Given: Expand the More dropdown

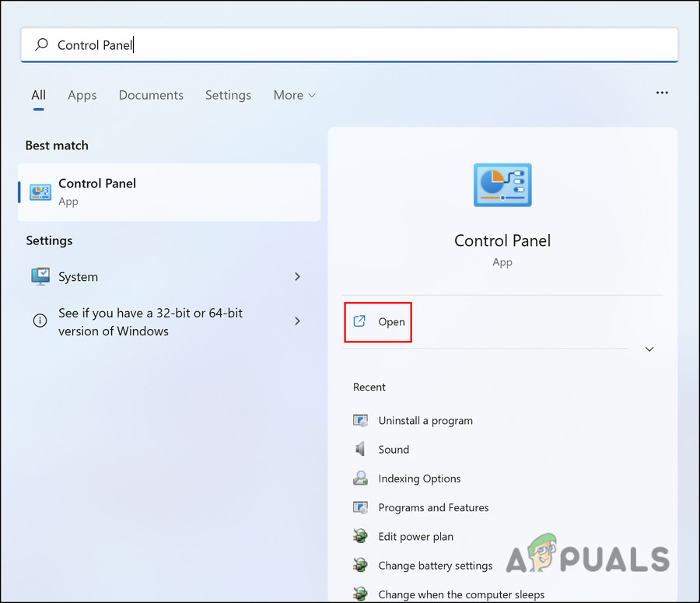Looking at the screenshot, I should (x=295, y=95).
